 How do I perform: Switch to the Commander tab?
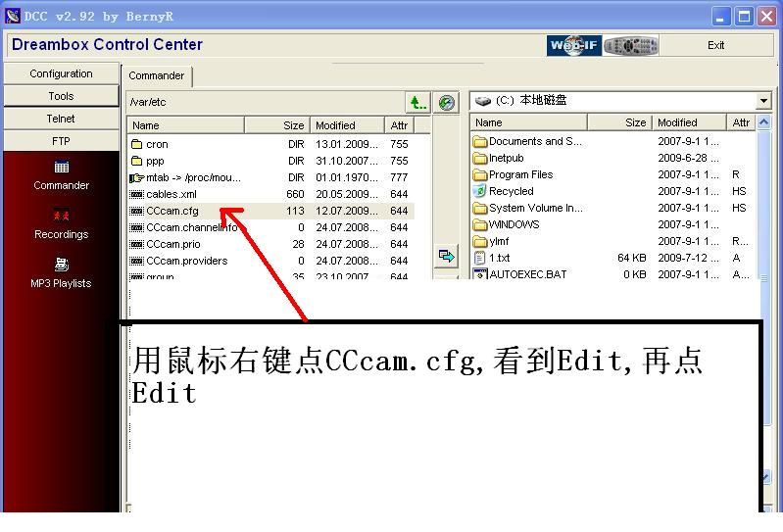(156, 75)
